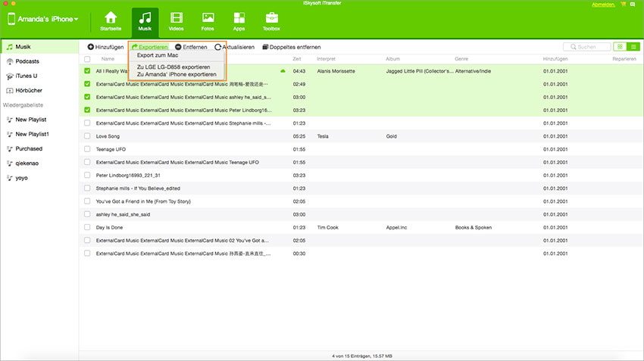Click the Suchen search field

(587, 47)
